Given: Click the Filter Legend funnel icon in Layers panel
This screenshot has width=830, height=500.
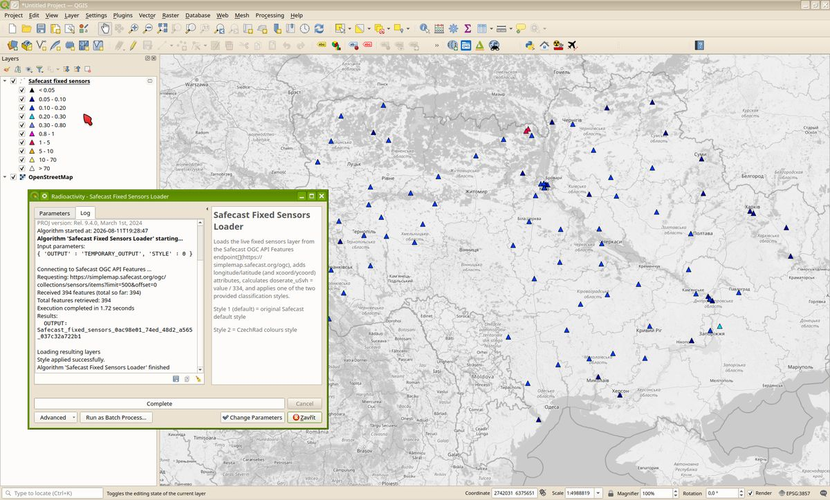Looking at the screenshot, I should [39, 69].
